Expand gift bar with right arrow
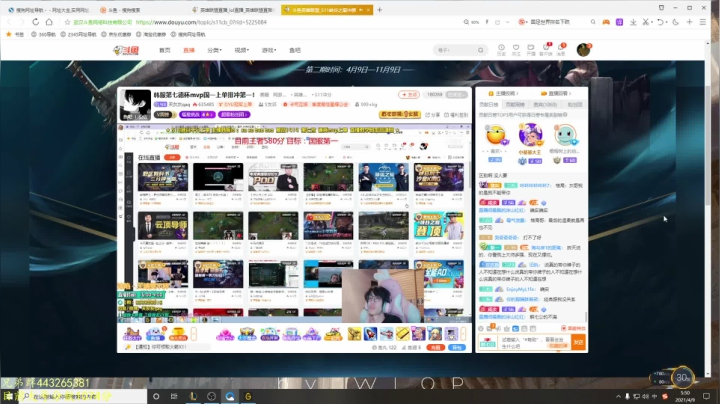 pos(463,334)
